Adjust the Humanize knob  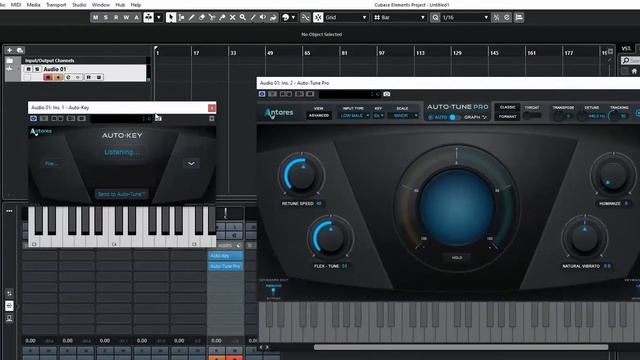coord(613,176)
